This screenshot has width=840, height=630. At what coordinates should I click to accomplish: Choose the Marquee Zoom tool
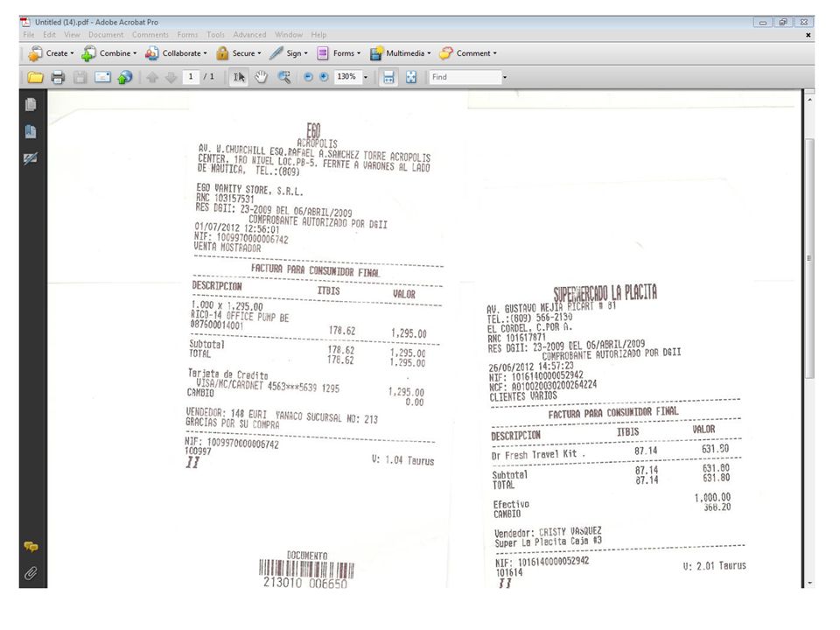coord(283,78)
